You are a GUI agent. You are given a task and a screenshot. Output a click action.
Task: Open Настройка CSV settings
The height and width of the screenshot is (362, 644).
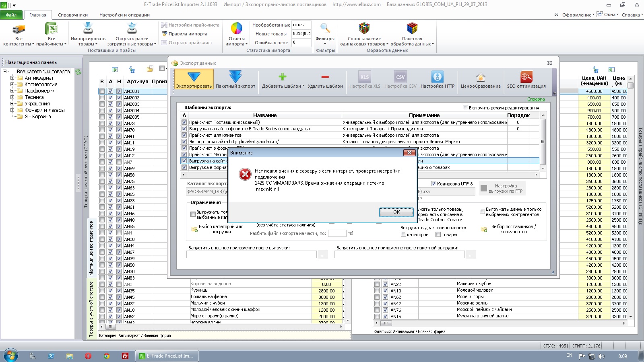400,79
